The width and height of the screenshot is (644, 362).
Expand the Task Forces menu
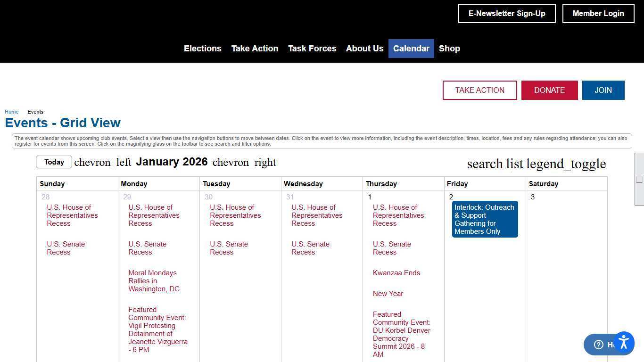tap(312, 49)
